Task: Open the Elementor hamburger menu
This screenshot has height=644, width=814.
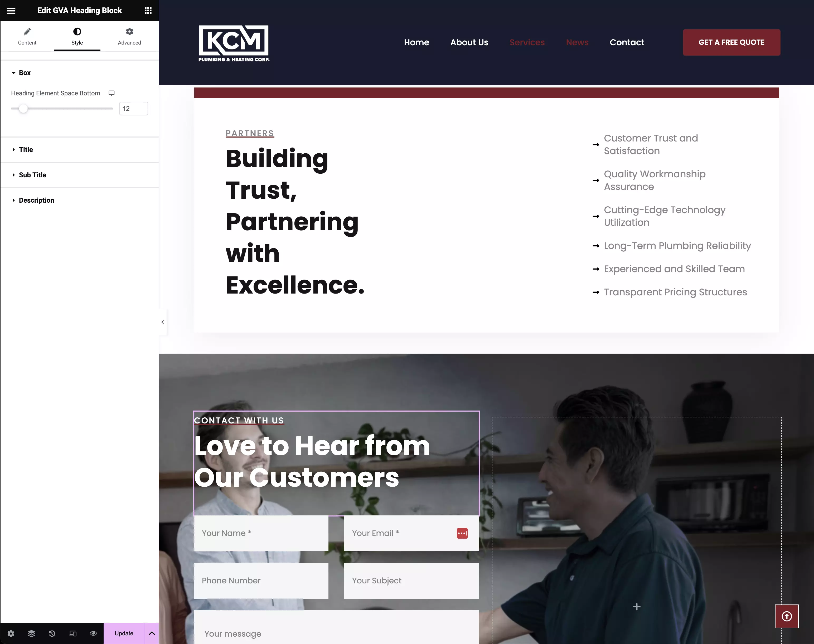Action: [11, 11]
